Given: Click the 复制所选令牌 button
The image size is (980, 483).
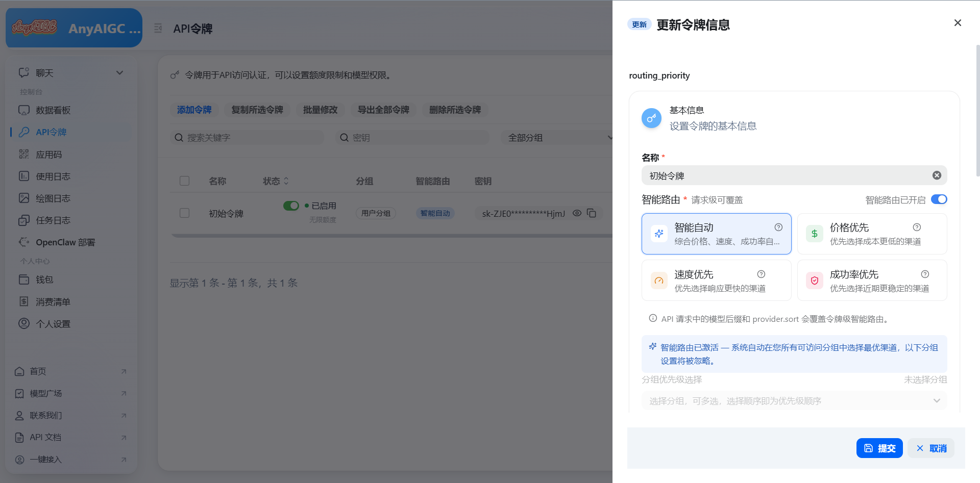Looking at the screenshot, I should pyautogui.click(x=257, y=110).
